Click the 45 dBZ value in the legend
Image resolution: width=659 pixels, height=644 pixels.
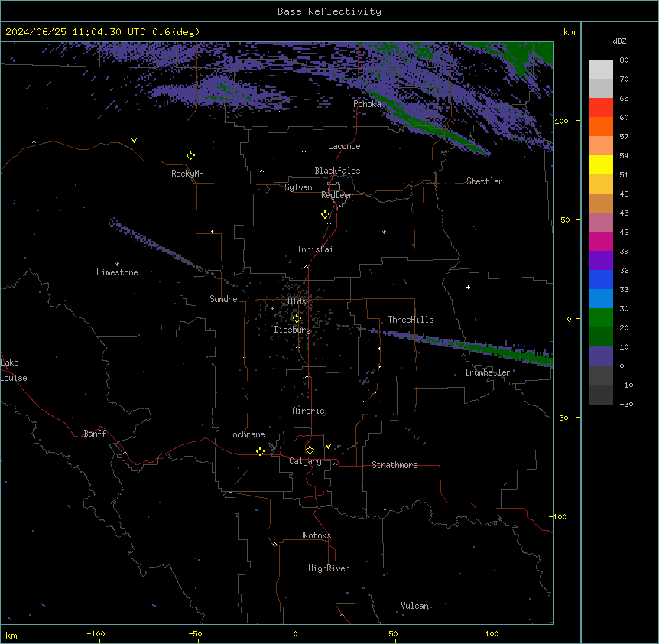click(624, 213)
